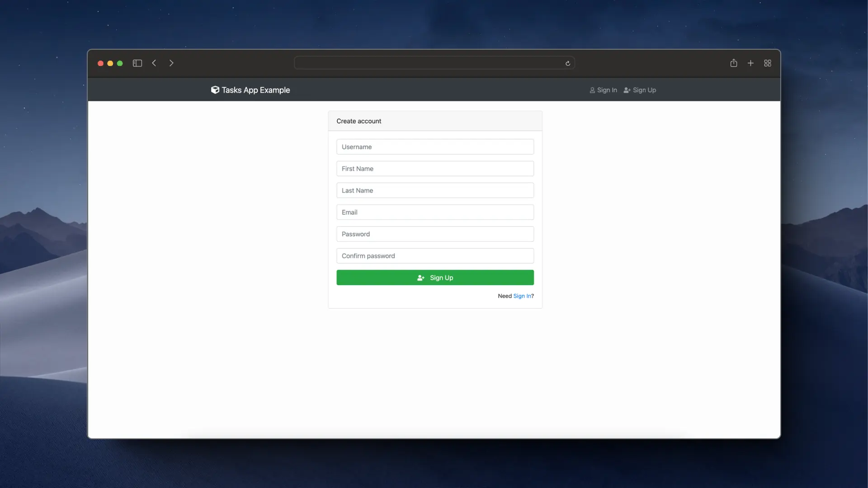The image size is (868, 488).
Task: Click the browser back navigation arrow
Action: pyautogui.click(x=154, y=62)
